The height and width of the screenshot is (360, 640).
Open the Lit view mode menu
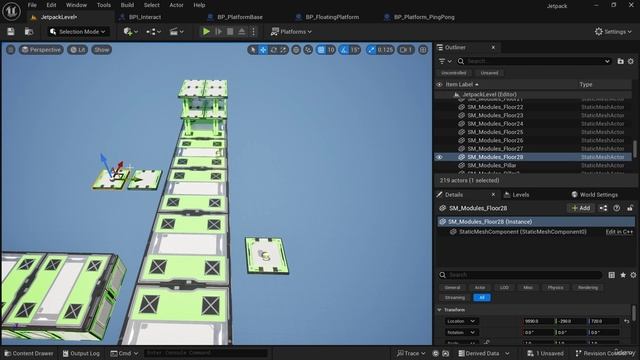[78, 50]
